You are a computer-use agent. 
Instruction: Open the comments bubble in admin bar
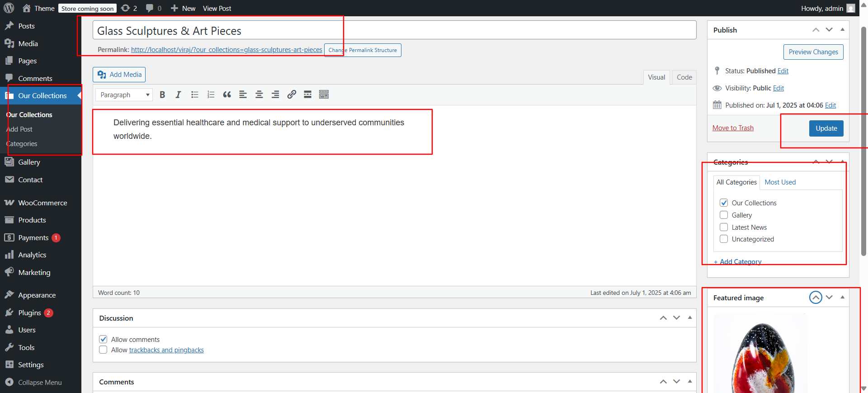154,8
